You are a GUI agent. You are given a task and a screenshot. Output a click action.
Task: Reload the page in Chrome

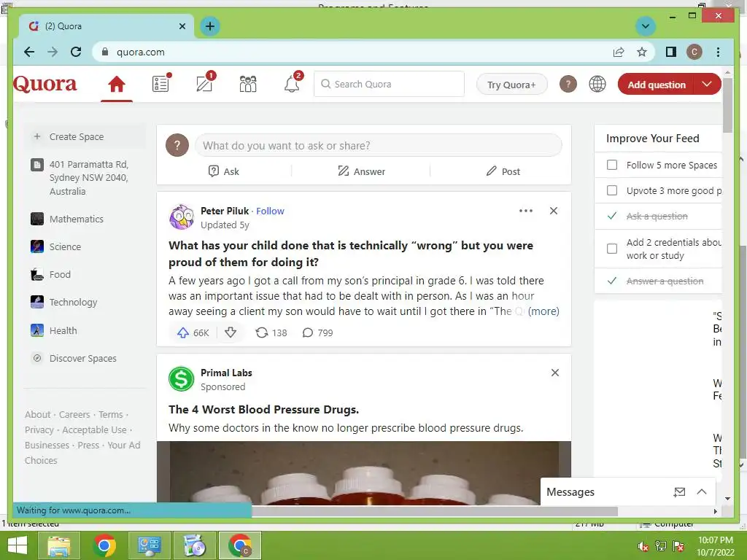coord(76,52)
